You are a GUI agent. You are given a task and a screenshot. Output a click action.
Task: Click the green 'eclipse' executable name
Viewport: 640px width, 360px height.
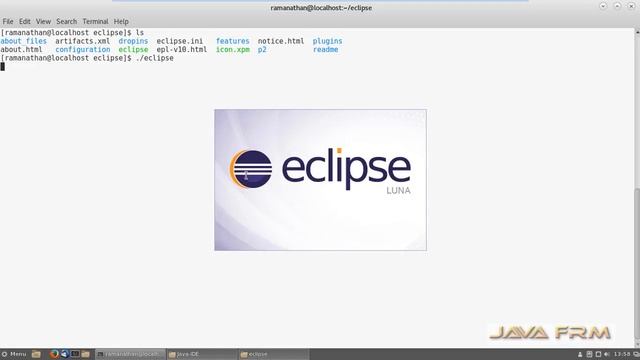point(133,49)
